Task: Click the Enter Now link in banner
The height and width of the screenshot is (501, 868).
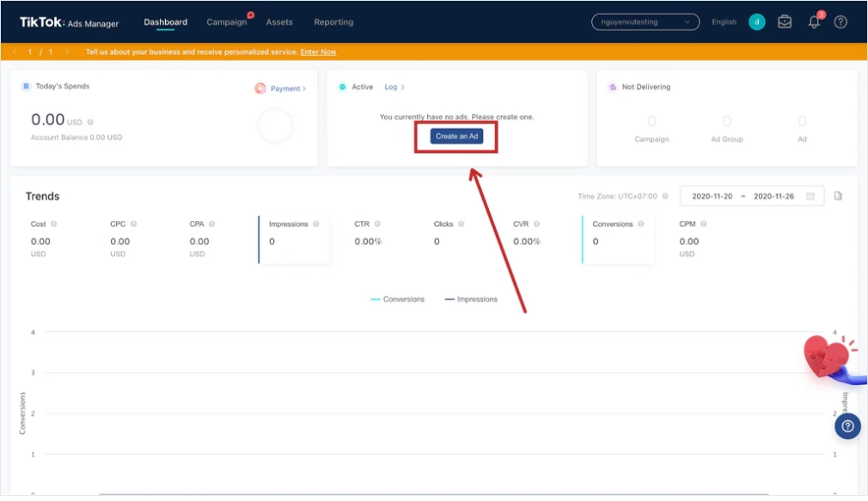Action: [x=318, y=52]
